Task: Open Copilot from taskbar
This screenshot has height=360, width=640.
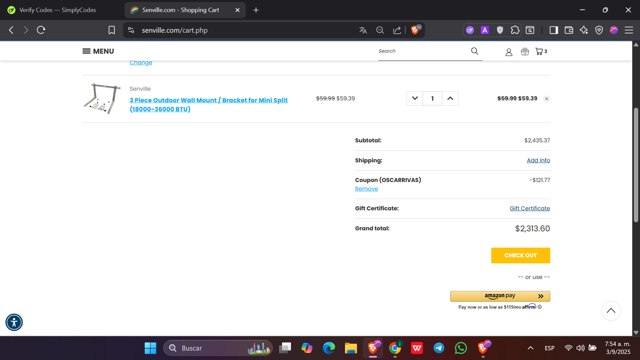Action: pos(307,348)
